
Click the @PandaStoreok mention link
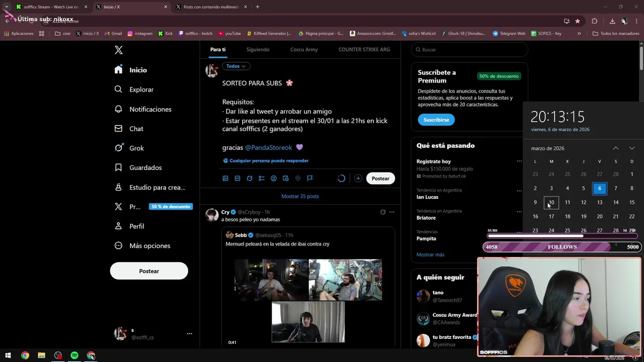click(x=269, y=148)
